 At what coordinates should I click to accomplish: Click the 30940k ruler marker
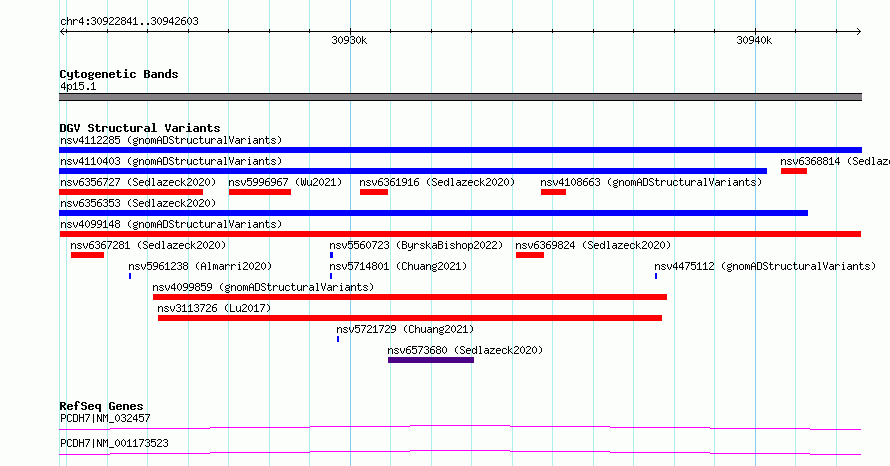click(x=754, y=40)
